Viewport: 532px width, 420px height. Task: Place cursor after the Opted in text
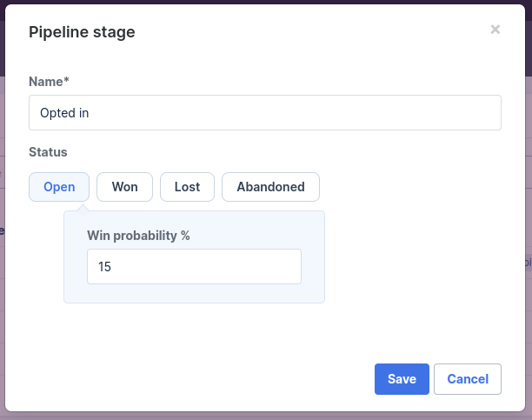(x=90, y=113)
